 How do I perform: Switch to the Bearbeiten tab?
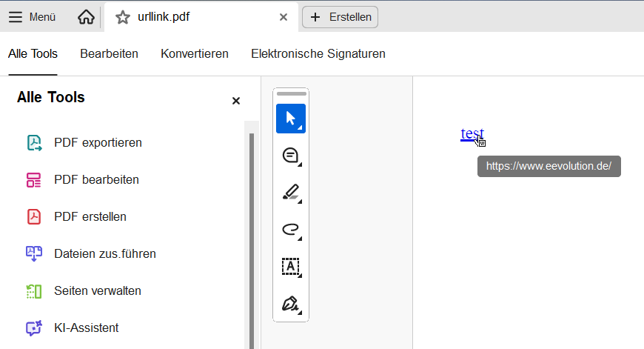109,53
